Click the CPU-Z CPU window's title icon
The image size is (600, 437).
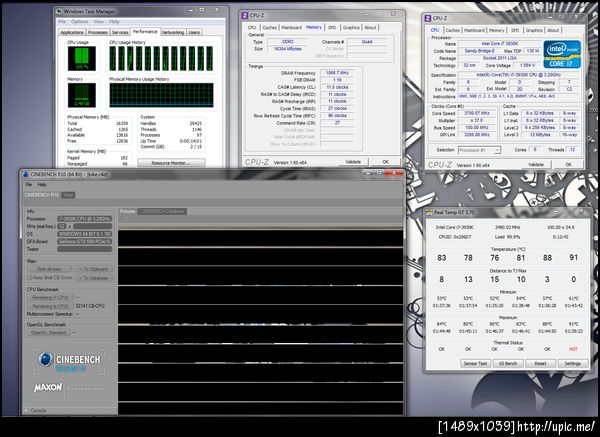pos(428,18)
